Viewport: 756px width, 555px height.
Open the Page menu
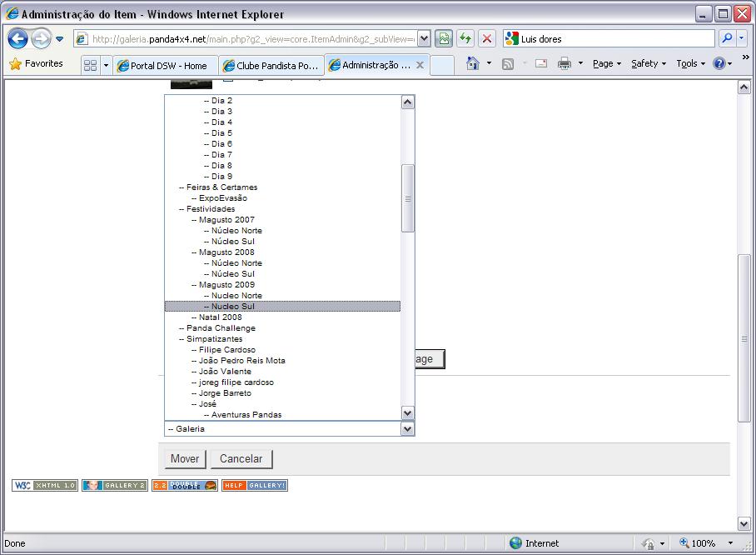point(606,63)
